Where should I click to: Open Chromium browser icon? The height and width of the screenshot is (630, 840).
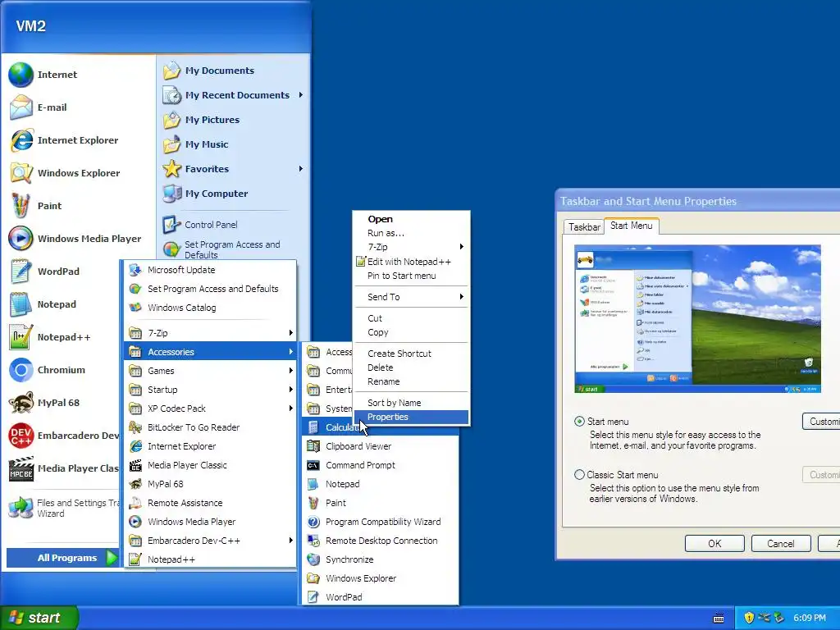[21, 370]
